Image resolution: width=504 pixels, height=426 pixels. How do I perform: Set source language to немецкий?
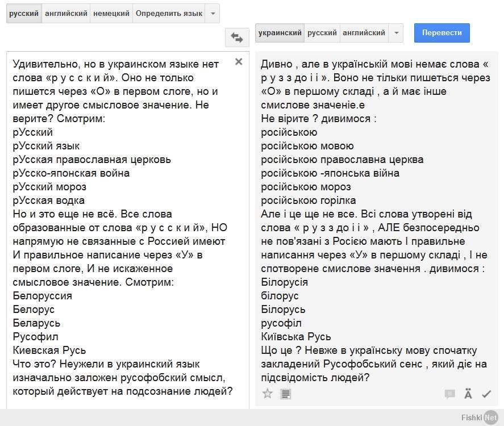tap(111, 14)
